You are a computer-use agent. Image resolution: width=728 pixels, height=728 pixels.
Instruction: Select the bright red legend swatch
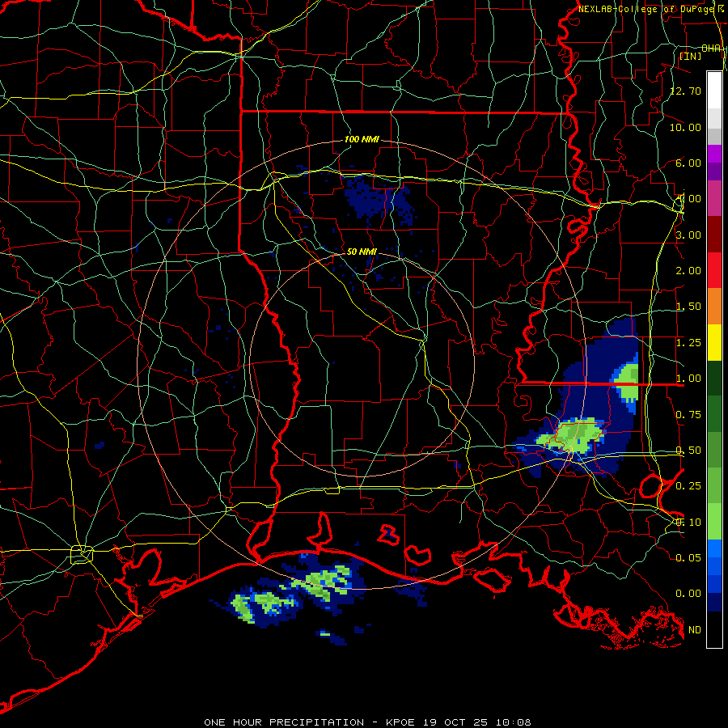[714, 270]
